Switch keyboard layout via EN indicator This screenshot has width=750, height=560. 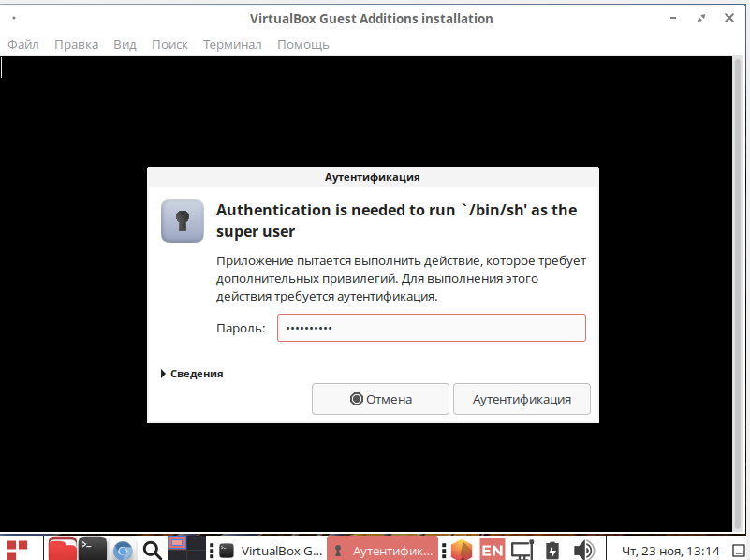tap(492, 551)
